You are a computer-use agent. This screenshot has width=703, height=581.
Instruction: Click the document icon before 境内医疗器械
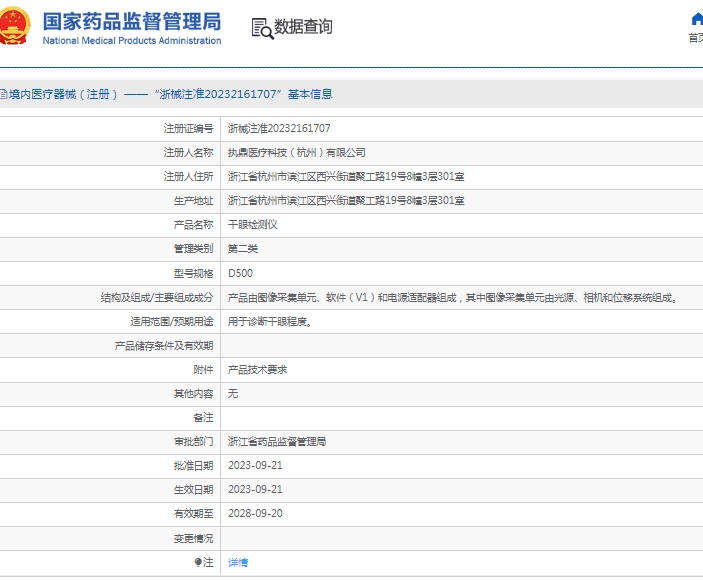pos(4,94)
